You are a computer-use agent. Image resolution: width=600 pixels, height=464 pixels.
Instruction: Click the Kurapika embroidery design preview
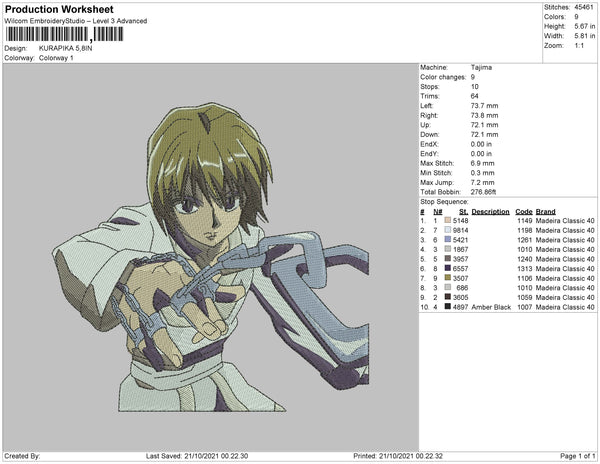[211, 257]
